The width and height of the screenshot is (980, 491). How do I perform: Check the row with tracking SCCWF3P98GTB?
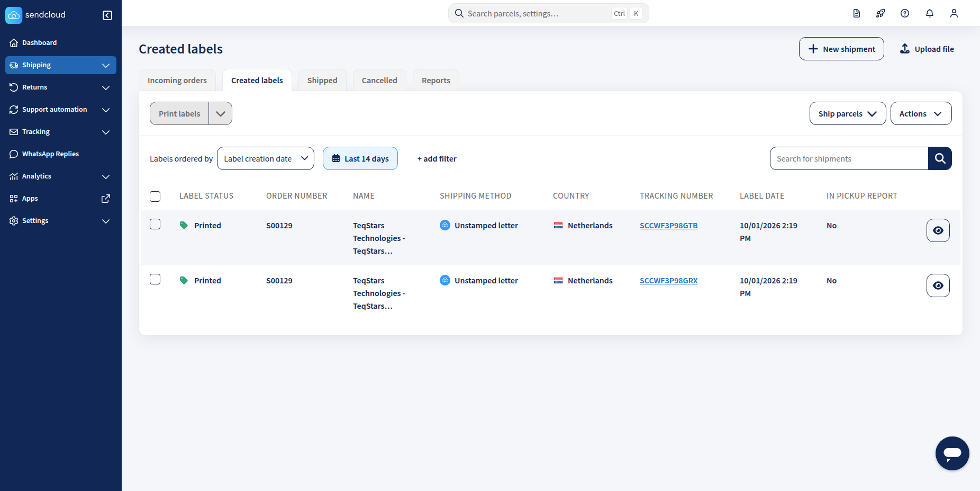155,224
